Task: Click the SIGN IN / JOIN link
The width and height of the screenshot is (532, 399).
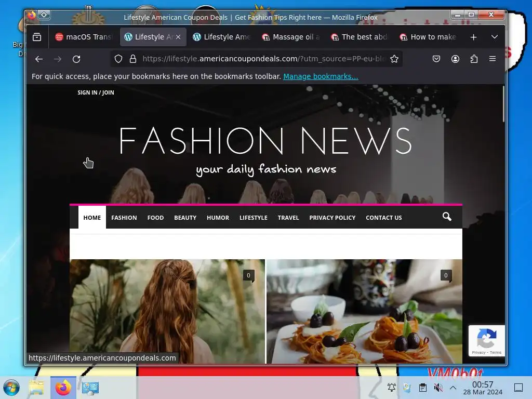Action: [96, 92]
